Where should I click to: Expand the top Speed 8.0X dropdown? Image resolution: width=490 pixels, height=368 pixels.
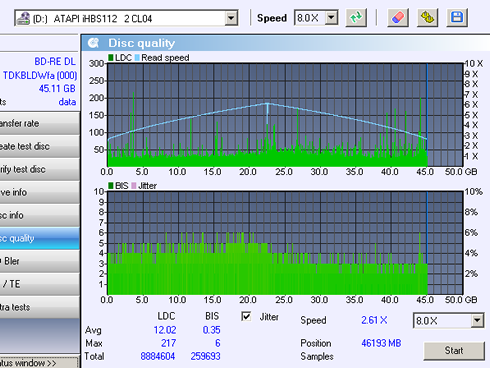pos(331,18)
